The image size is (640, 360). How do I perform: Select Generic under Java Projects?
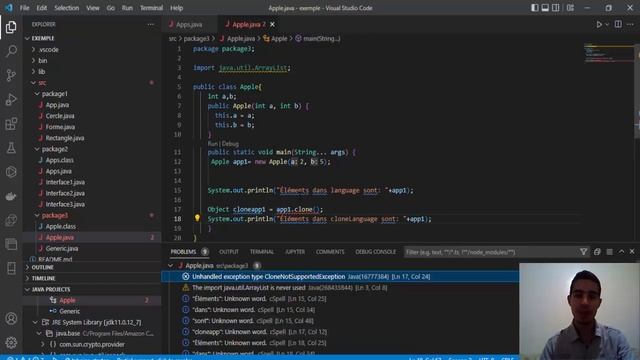[x=69, y=311]
